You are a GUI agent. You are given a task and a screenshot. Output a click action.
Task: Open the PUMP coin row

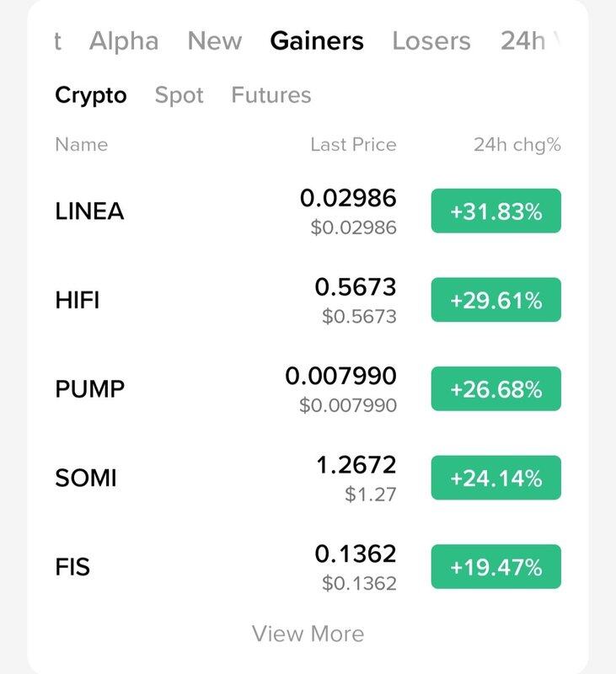pos(308,389)
